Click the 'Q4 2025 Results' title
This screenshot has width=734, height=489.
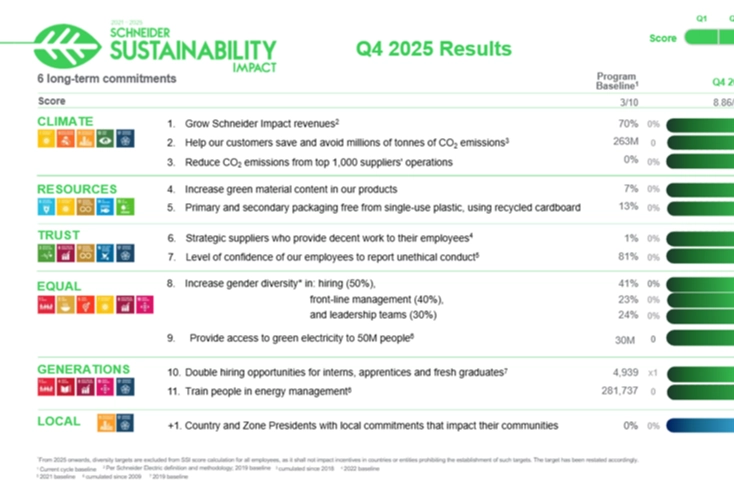433,49
